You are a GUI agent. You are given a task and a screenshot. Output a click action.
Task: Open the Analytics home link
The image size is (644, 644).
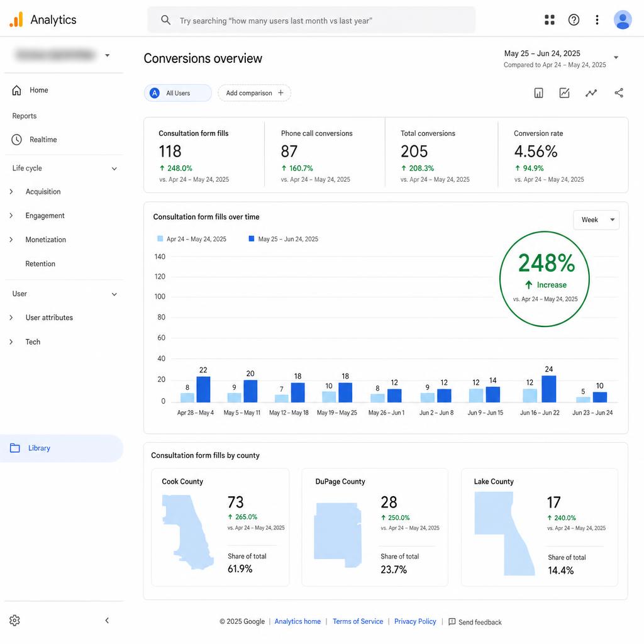point(297,621)
